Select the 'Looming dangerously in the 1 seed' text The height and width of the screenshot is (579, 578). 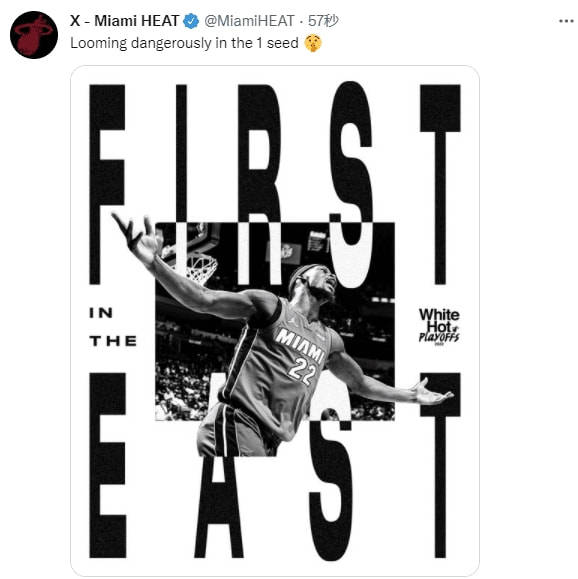[x=184, y=43]
